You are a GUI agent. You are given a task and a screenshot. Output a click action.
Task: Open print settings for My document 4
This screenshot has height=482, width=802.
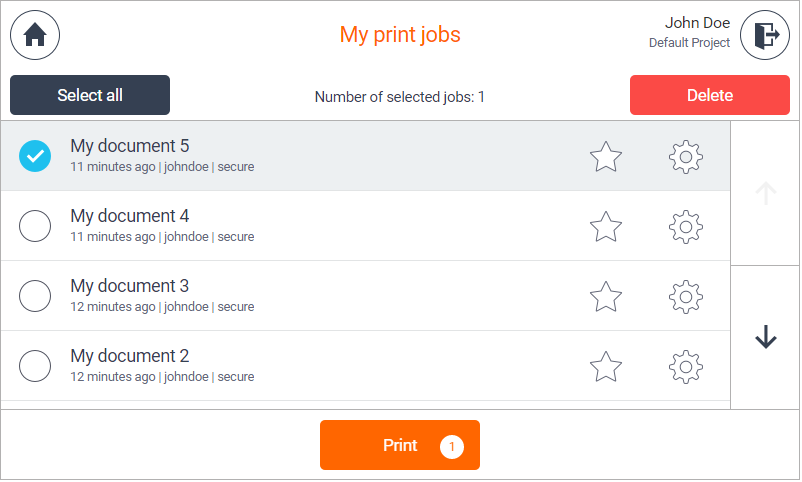click(686, 227)
